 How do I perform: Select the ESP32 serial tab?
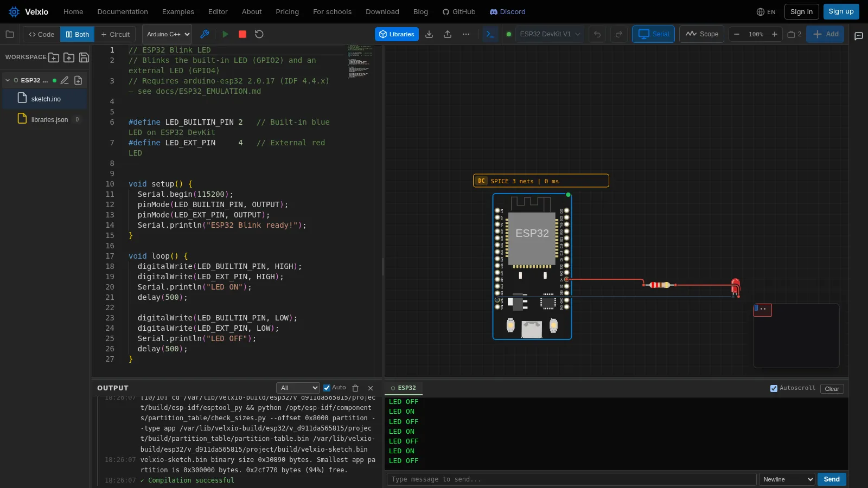(x=404, y=388)
